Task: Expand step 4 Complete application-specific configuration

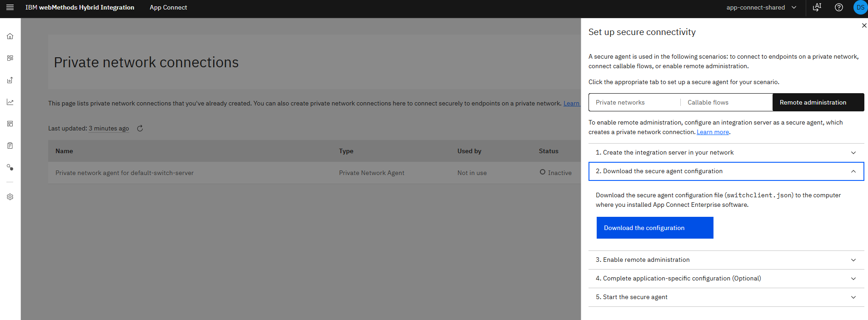Action: [x=726, y=279]
